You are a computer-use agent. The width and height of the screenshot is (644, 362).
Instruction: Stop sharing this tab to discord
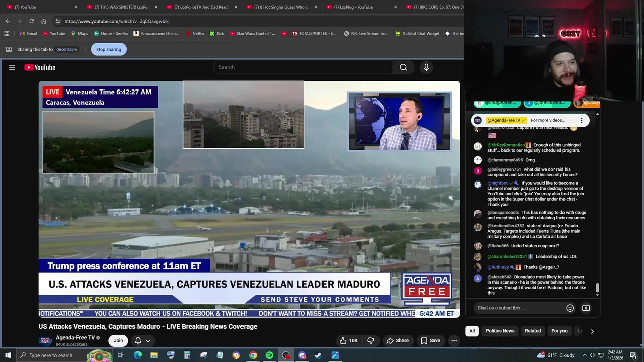[x=109, y=49]
